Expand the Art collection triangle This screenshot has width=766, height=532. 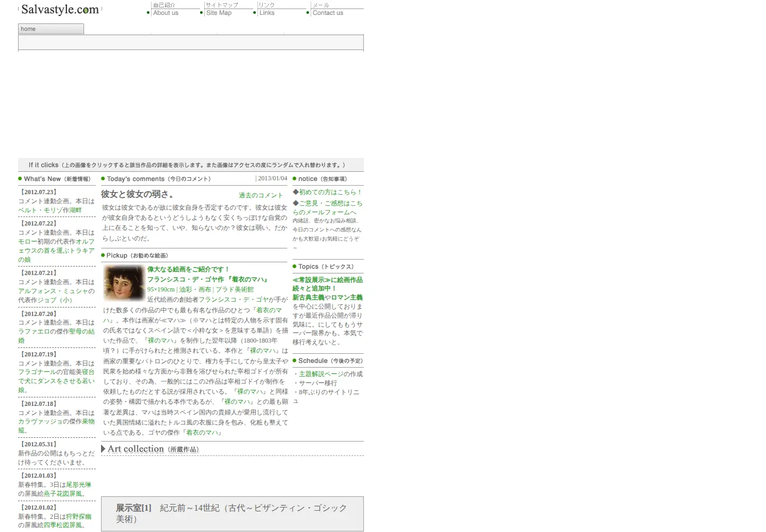point(103,449)
